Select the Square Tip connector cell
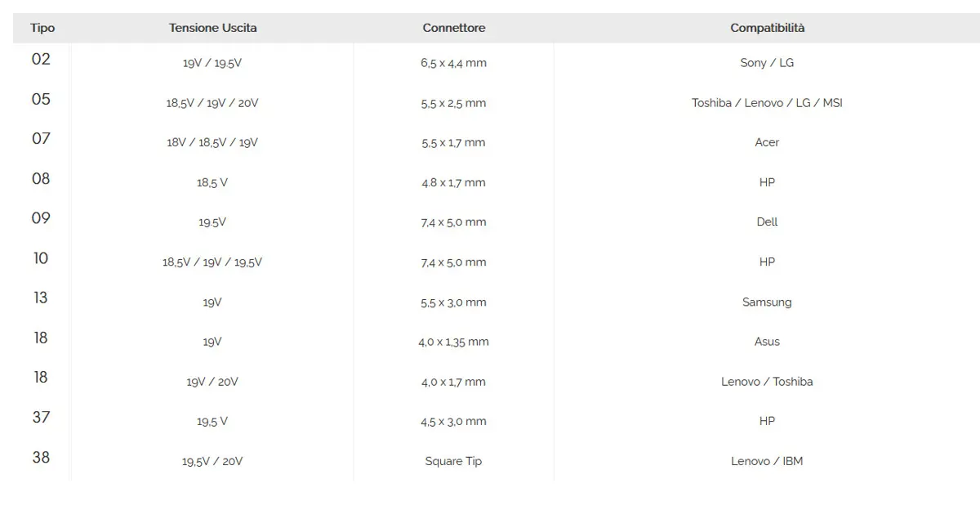 coord(453,461)
